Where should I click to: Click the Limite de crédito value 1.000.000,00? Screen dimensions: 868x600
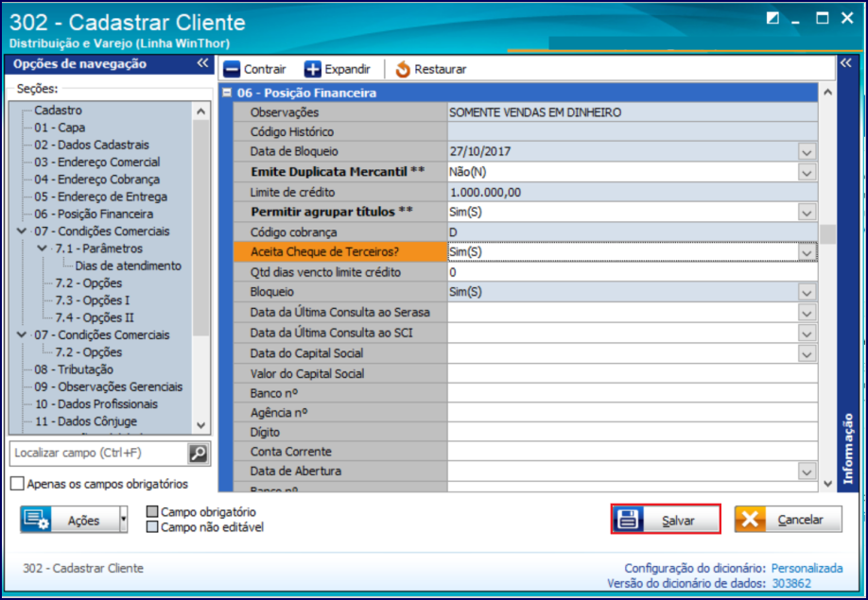point(485,193)
